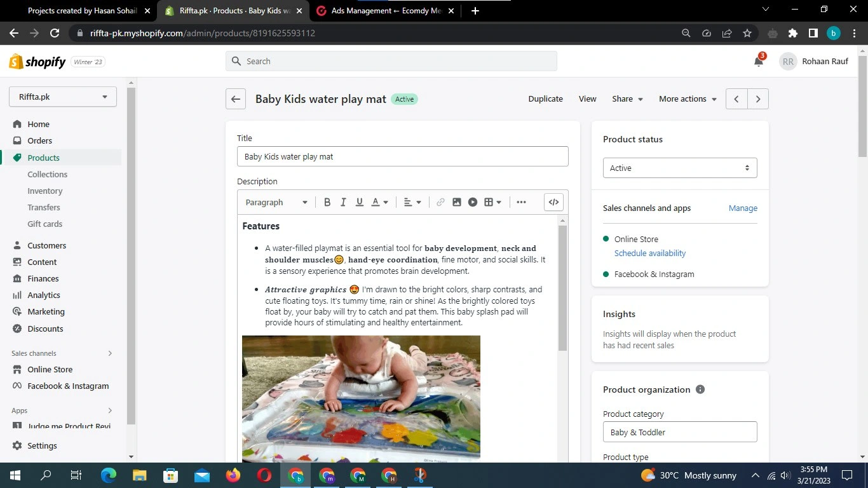
Task: Open the Share dropdown
Action: [627, 98]
